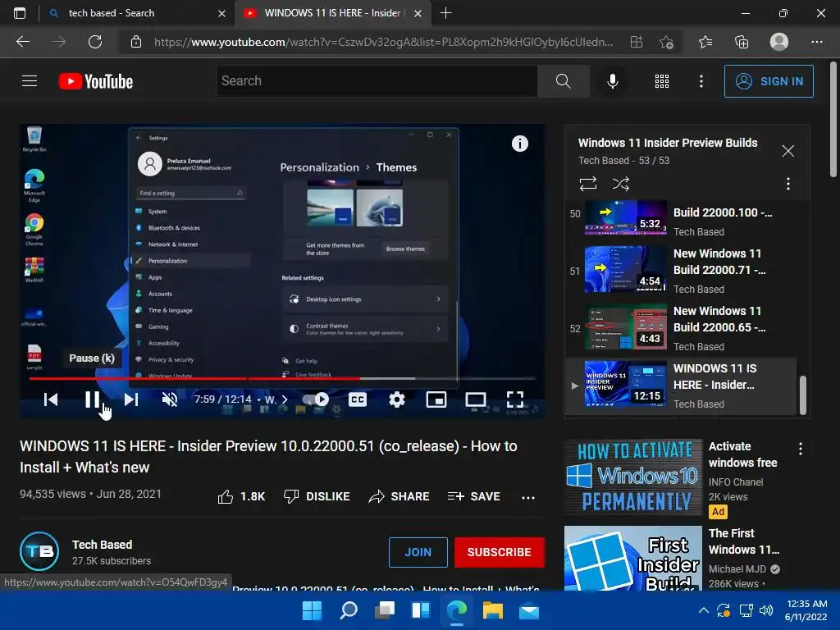
Task: Open the Tech Based channel name link
Action: point(103,545)
